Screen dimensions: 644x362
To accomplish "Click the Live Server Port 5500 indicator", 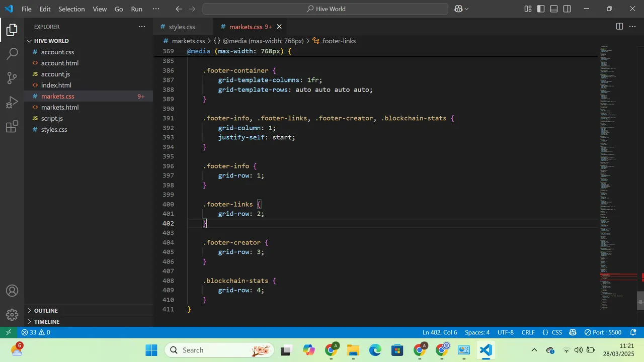I will pyautogui.click(x=603, y=332).
